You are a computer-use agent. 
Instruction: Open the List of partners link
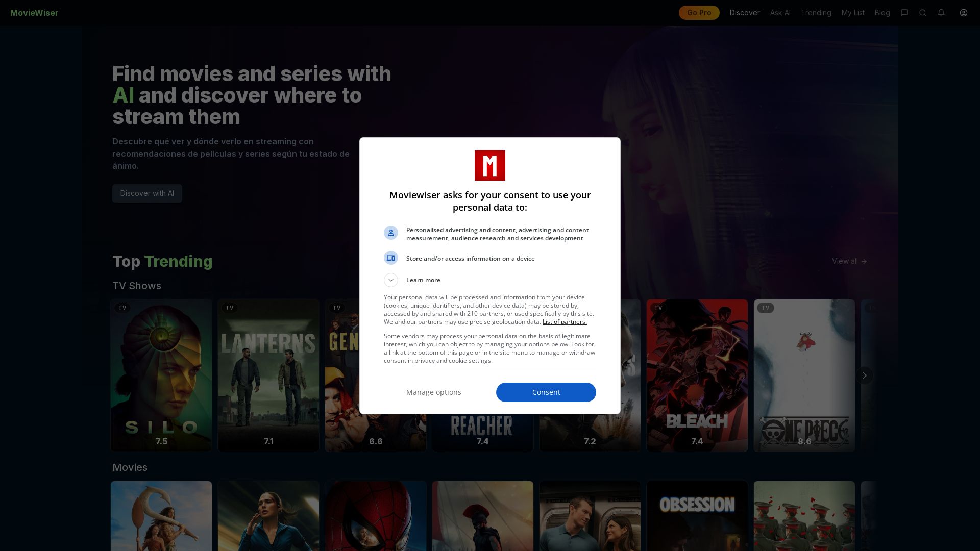565,322
